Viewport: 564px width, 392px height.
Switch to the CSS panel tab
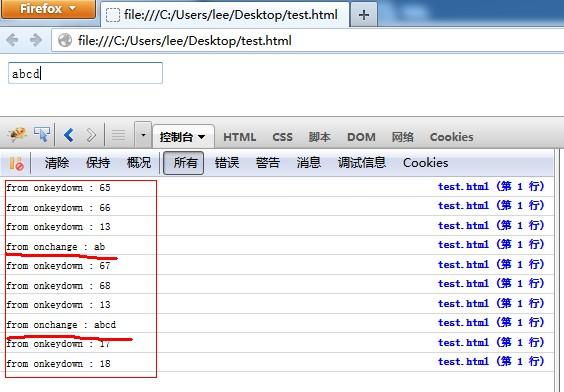282,137
